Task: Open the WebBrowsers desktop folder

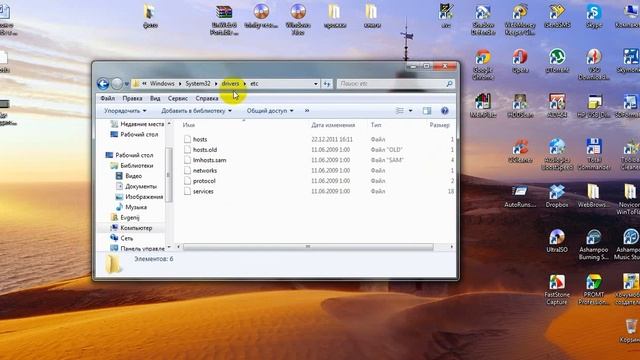Action: [593, 196]
